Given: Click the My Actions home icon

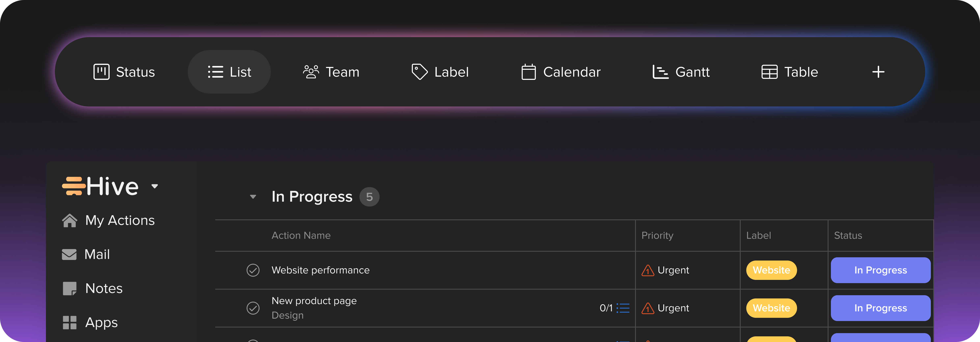Looking at the screenshot, I should pyautogui.click(x=70, y=221).
